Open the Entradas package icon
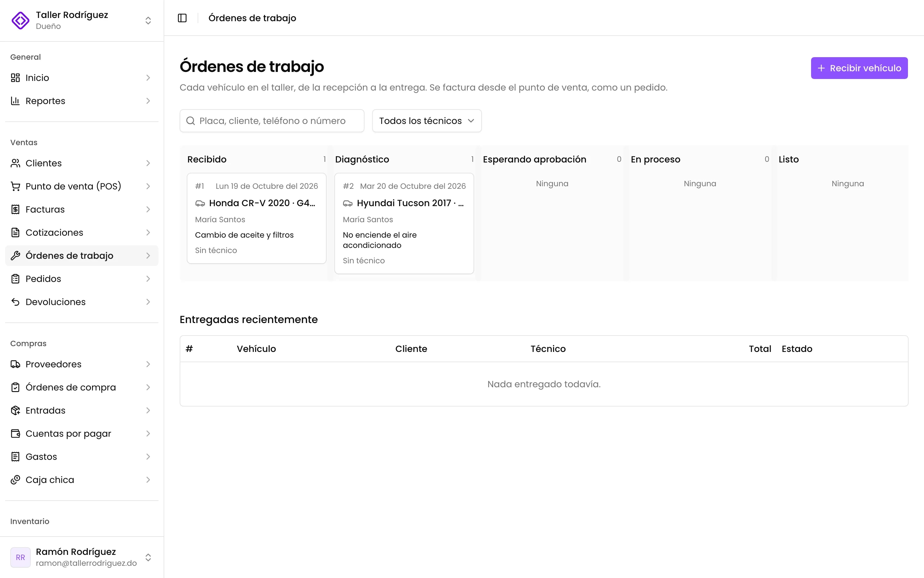Viewport: 924px width, 578px height. pyautogui.click(x=15, y=411)
